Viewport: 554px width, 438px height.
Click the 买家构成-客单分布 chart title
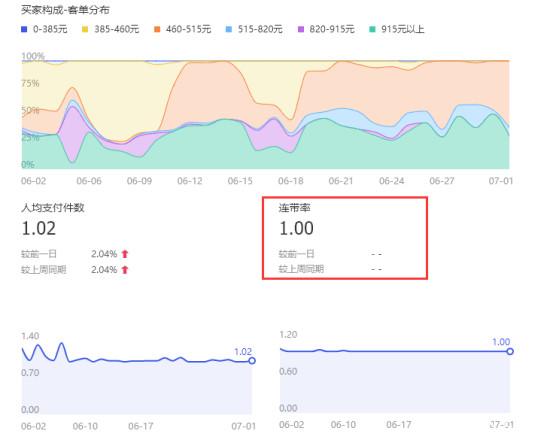point(65,10)
